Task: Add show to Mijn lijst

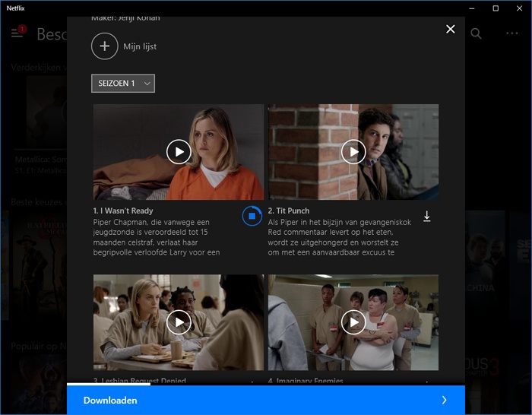Action: (105, 46)
